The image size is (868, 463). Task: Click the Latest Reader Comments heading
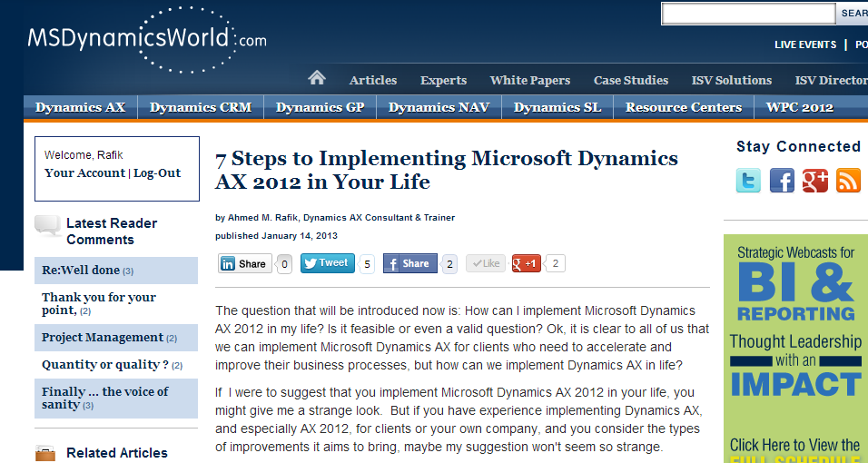tap(112, 231)
